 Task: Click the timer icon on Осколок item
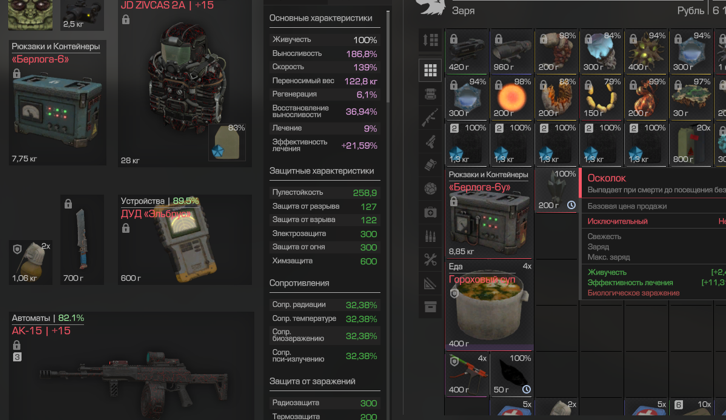[571, 205]
